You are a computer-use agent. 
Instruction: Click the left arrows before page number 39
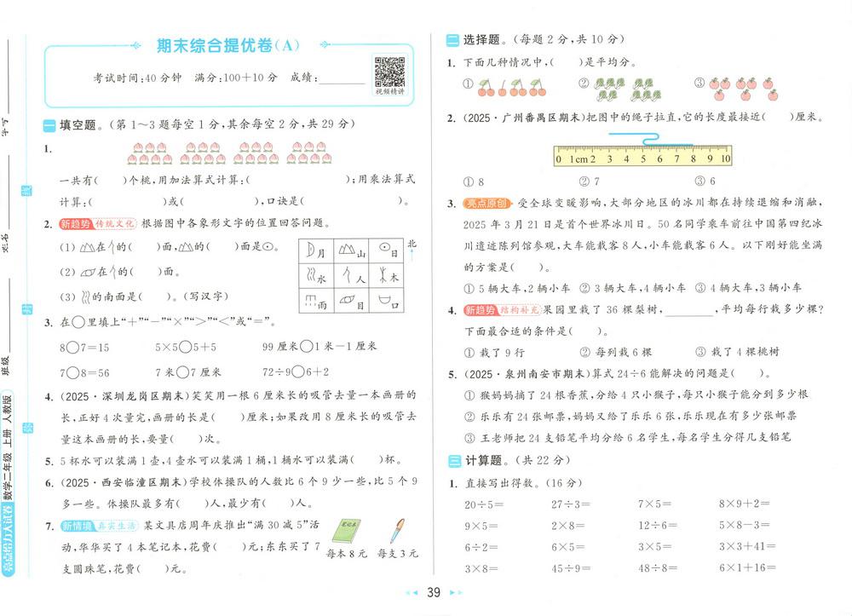(410, 593)
